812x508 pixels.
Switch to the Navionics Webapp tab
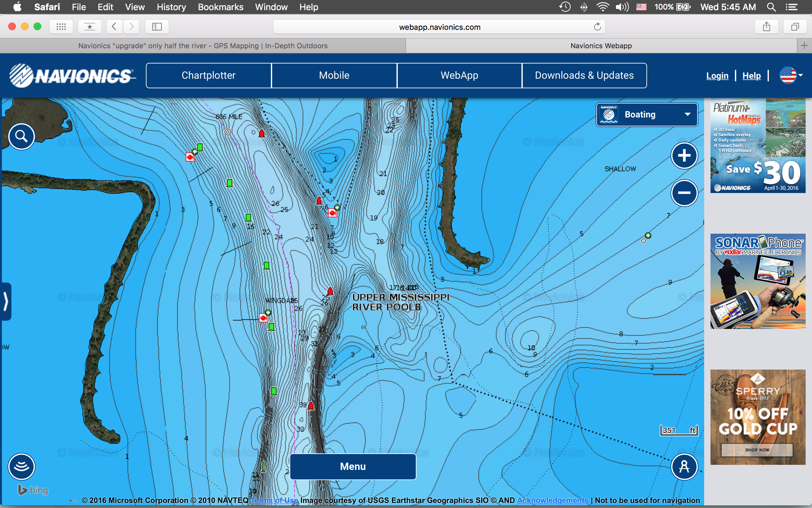pos(601,46)
